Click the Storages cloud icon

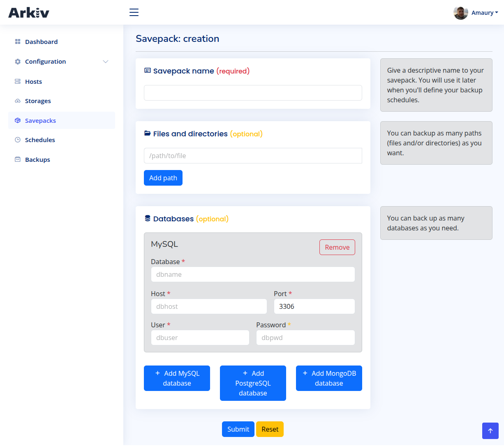(x=18, y=101)
